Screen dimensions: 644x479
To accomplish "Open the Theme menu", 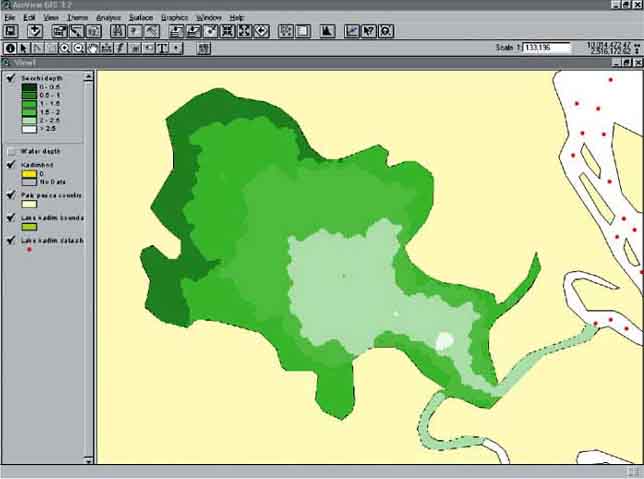I will [x=77, y=18].
